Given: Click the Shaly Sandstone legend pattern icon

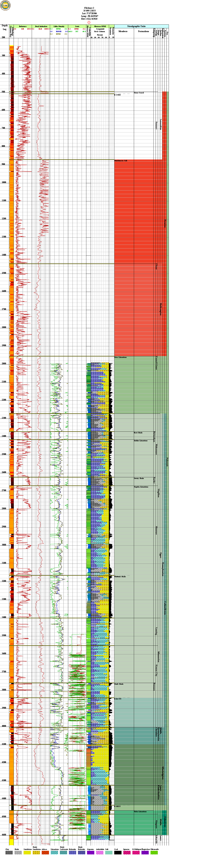Looking at the screenshot, I should pos(36,852).
